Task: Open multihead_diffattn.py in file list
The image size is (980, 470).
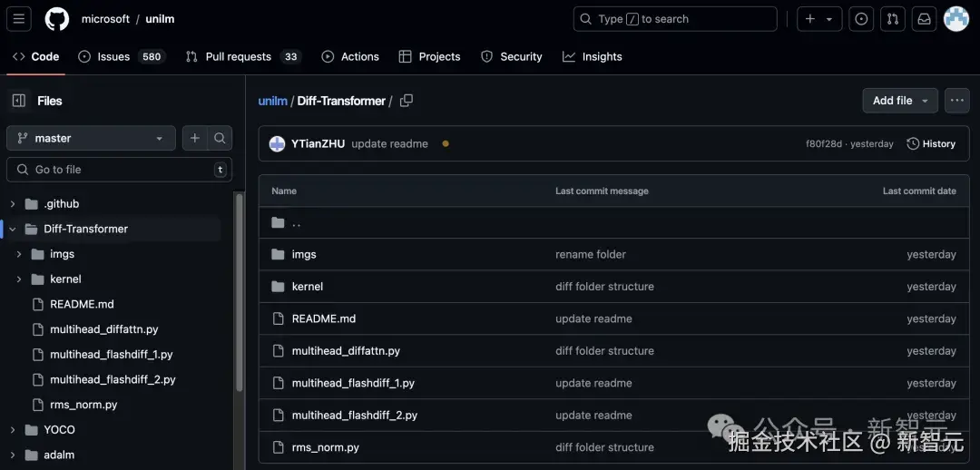Action: coord(346,351)
